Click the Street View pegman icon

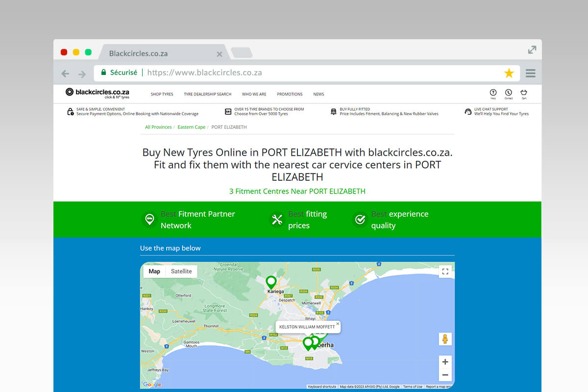point(445,339)
